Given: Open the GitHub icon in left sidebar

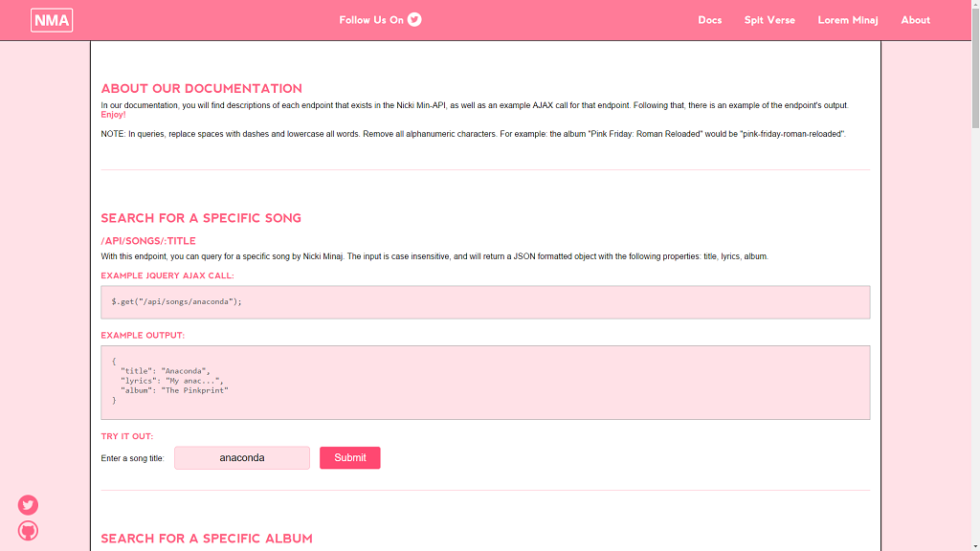Looking at the screenshot, I should (x=28, y=531).
